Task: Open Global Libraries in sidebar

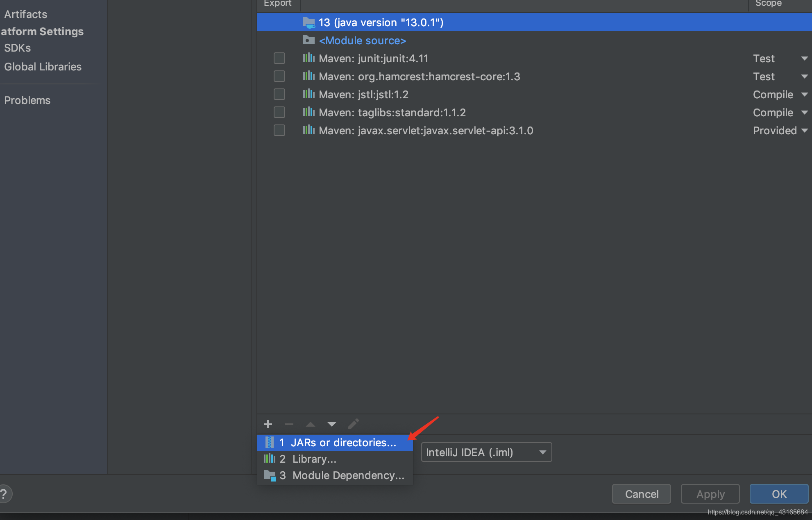Action: click(43, 67)
